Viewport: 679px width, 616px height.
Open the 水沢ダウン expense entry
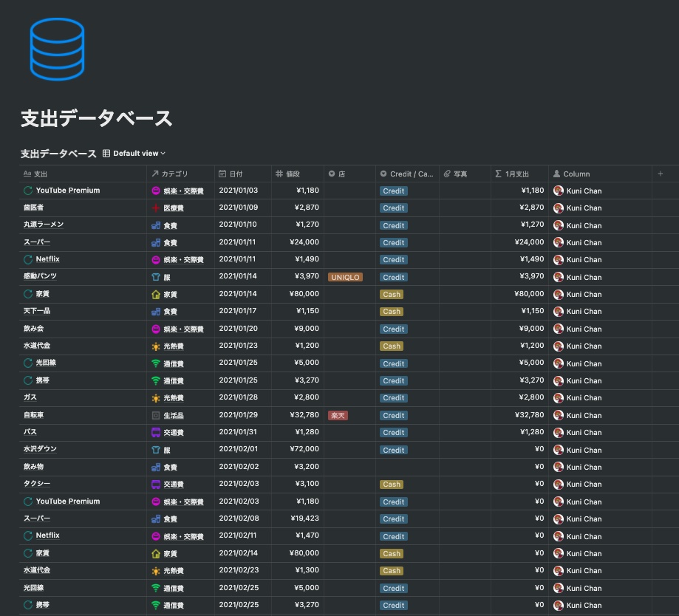[40, 449]
